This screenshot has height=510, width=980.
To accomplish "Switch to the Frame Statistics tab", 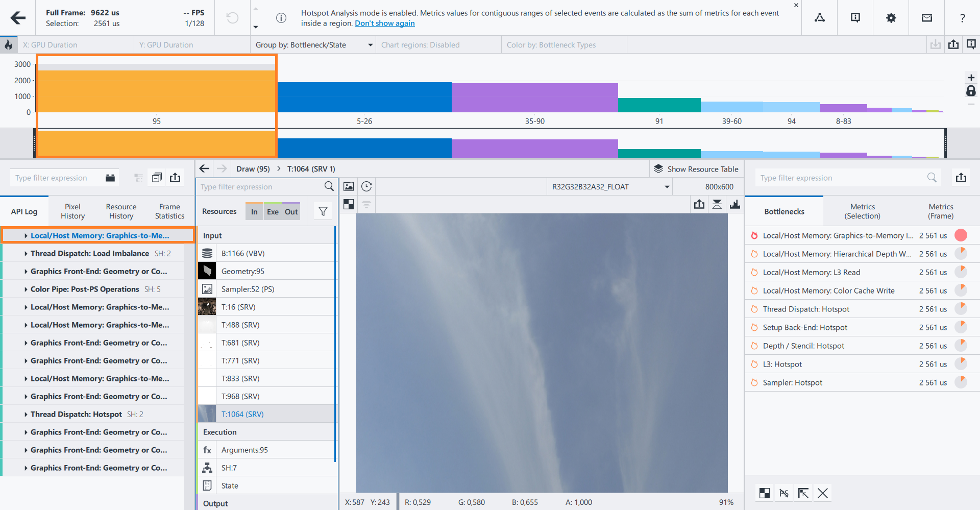I will click(169, 211).
